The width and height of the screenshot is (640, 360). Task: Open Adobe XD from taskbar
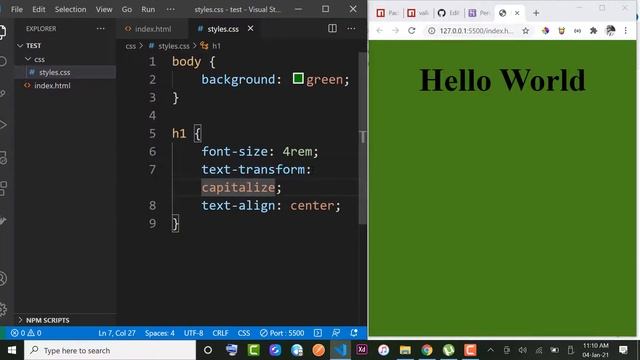click(362, 350)
